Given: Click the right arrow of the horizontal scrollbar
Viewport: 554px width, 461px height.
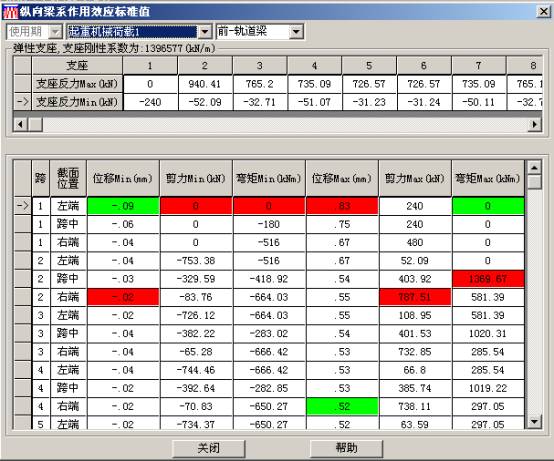Looking at the screenshot, I should point(535,124).
